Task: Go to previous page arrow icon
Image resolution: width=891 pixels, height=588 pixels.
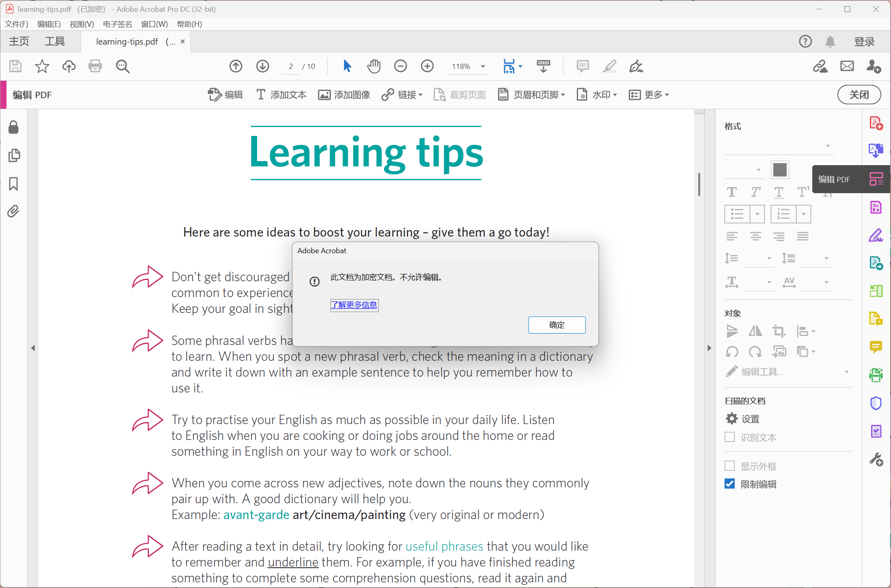Action: (236, 66)
